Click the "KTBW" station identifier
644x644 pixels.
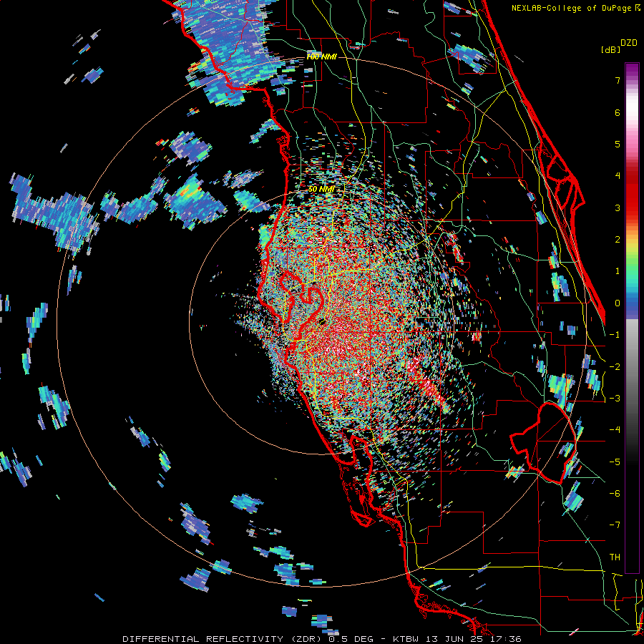point(406,639)
